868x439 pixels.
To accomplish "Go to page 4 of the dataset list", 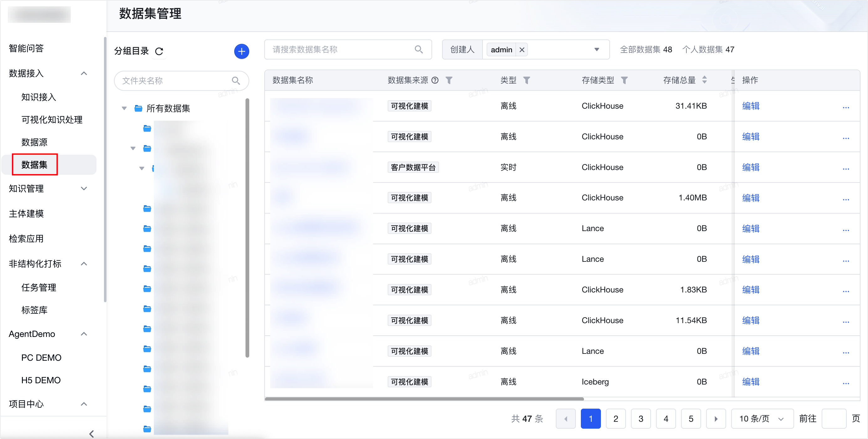I will (666, 419).
